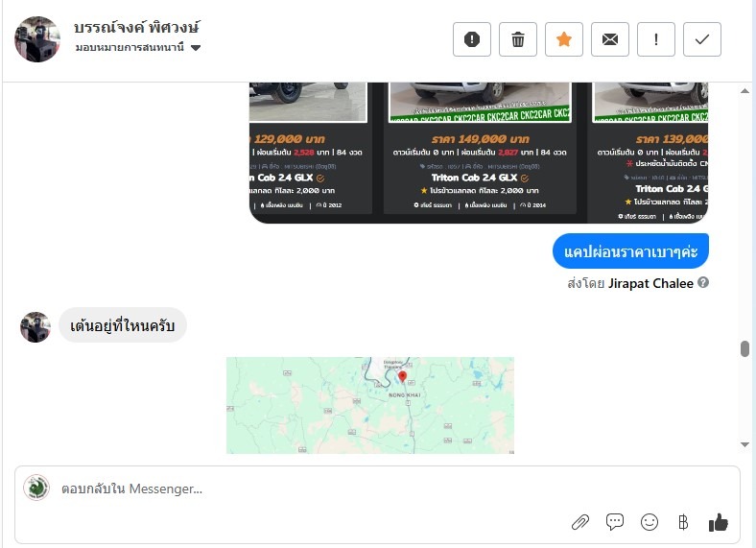
Task: Attach a file using the paperclip icon
Action: (580, 522)
